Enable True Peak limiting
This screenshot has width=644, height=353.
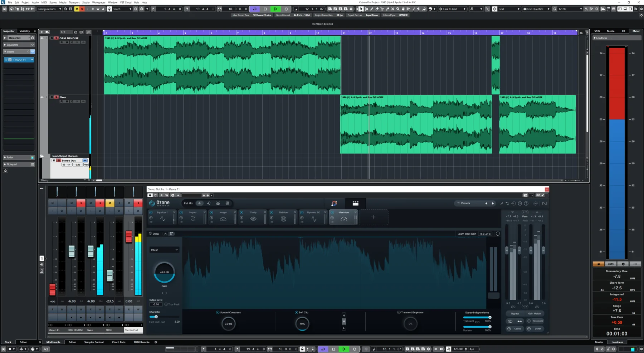click(166, 304)
